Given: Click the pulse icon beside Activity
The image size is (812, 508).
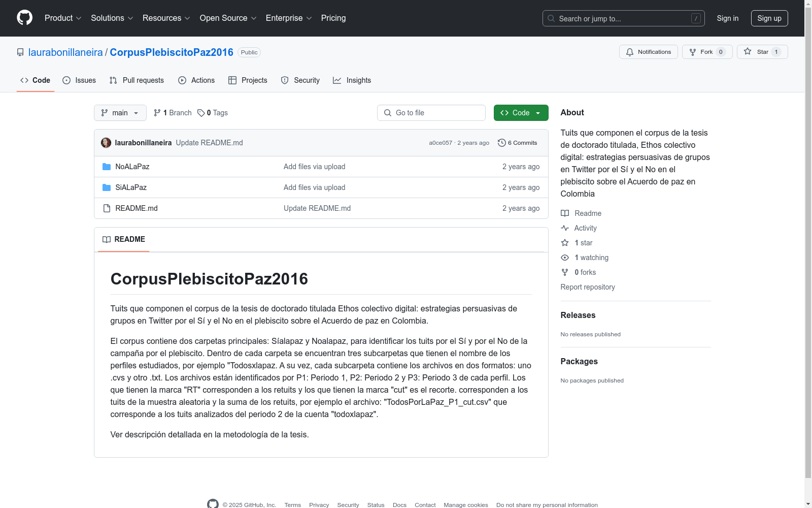Looking at the screenshot, I should (x=565, y=228).
